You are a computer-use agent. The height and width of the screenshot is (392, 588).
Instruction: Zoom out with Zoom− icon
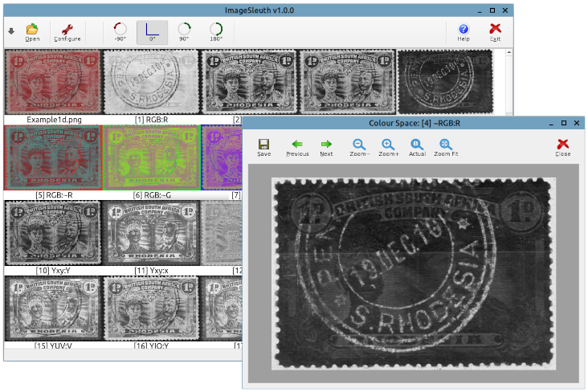tap(359, 148)
